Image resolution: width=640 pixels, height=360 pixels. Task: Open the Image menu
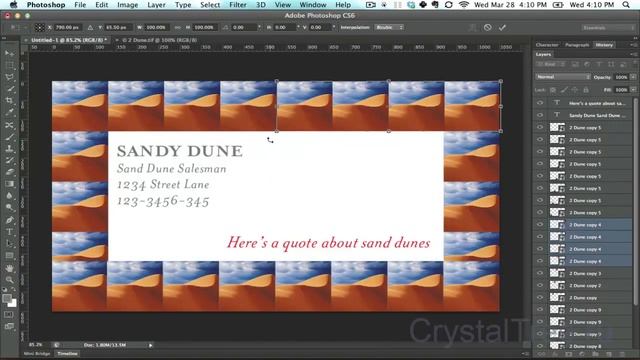[x=127, y=5]
